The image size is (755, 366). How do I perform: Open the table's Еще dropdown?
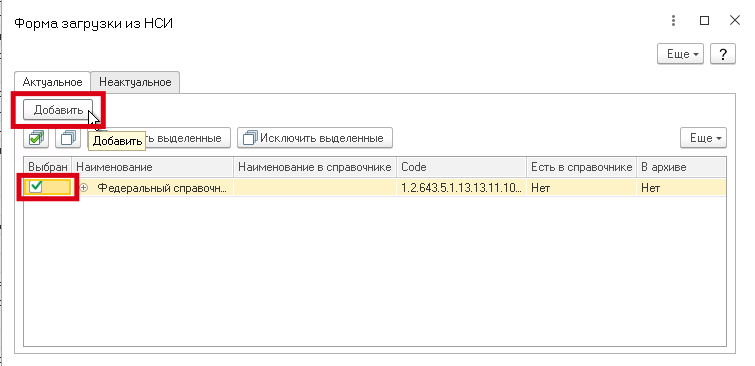click(x=703, y=138)
